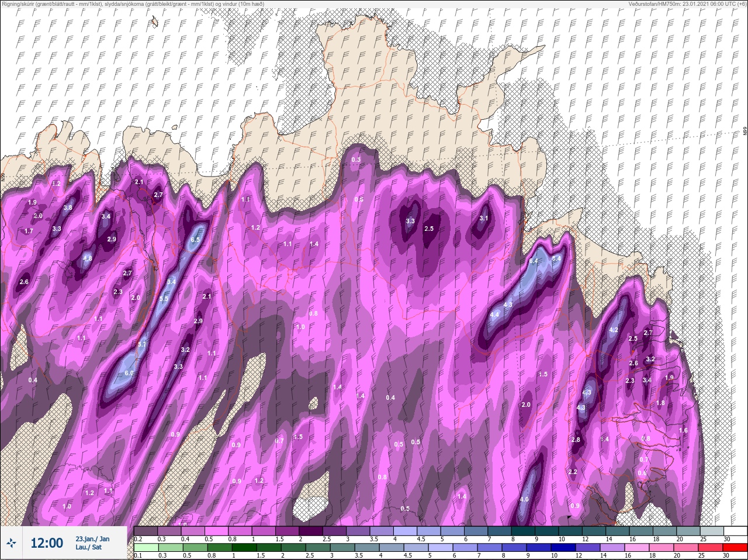Click the 1.7 precipitation value on the map

tap(28, 231)
